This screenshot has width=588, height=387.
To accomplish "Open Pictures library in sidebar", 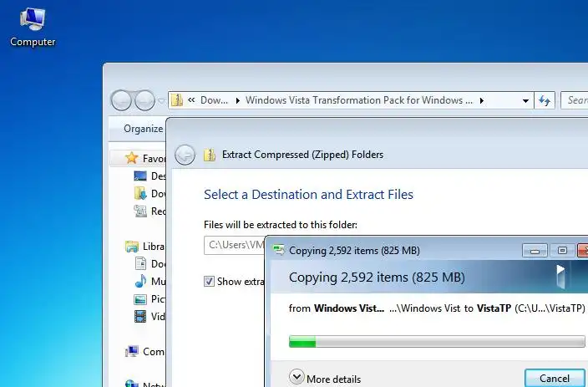I will point(150,299).
